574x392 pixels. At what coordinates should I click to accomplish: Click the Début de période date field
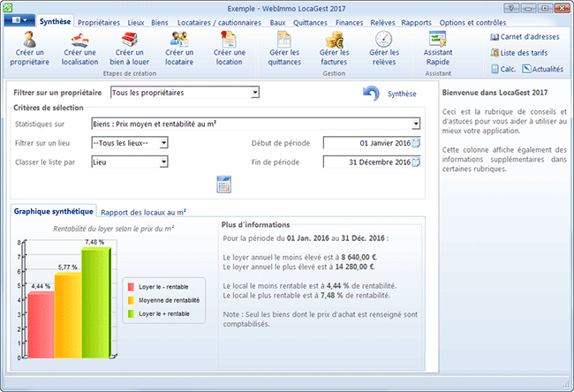(366, 142)
